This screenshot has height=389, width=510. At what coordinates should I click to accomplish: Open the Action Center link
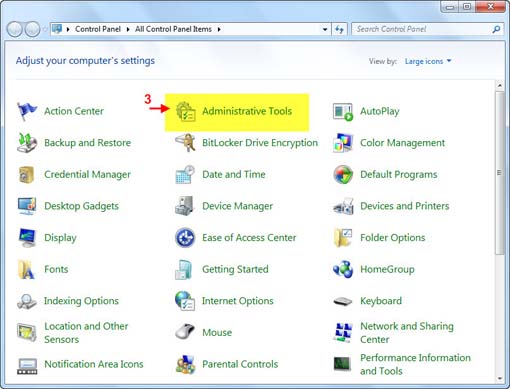click(74, 111)
